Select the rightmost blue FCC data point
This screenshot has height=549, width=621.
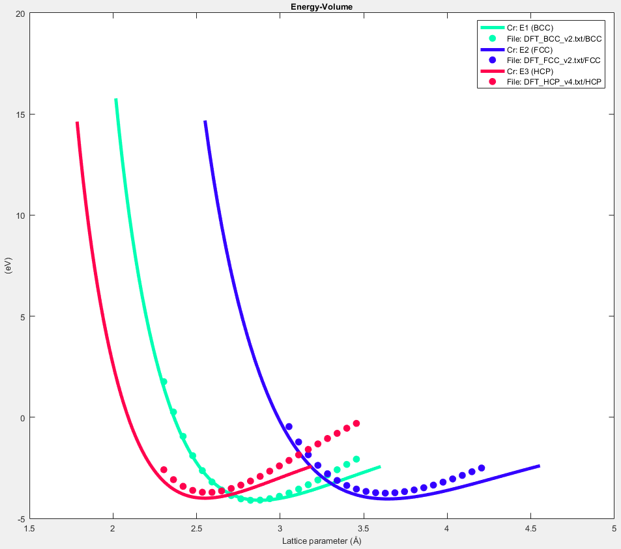(481, 468)
